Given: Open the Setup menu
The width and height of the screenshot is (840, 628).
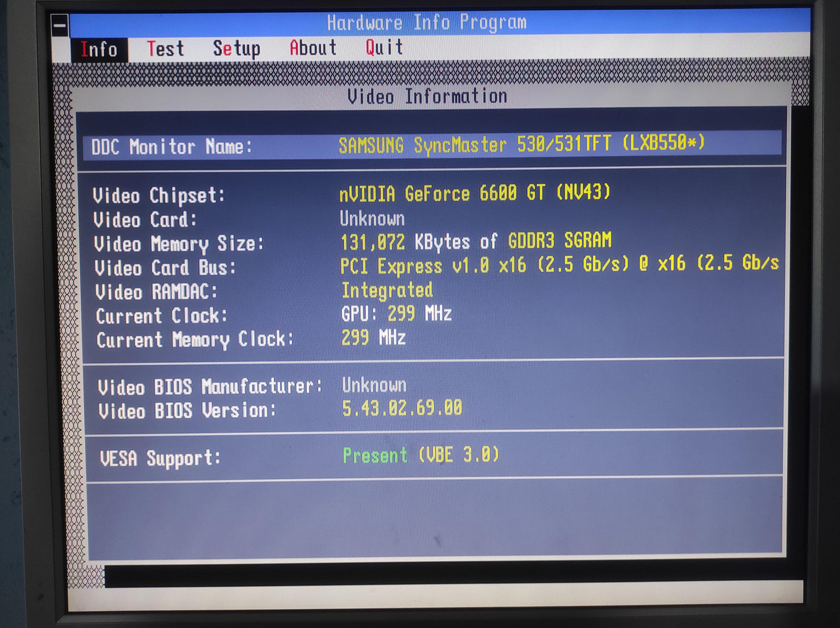Looking at the screenshot, I should (x=236, y=49).
